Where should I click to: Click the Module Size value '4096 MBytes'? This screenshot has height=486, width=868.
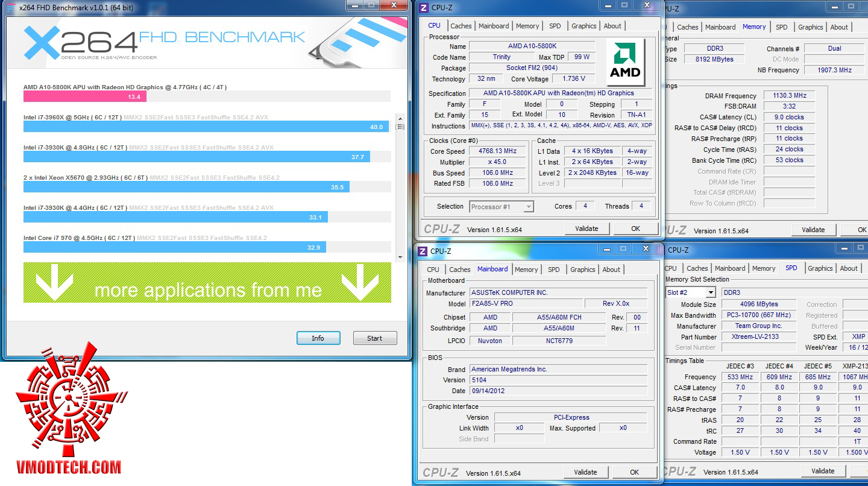(758, 305)
